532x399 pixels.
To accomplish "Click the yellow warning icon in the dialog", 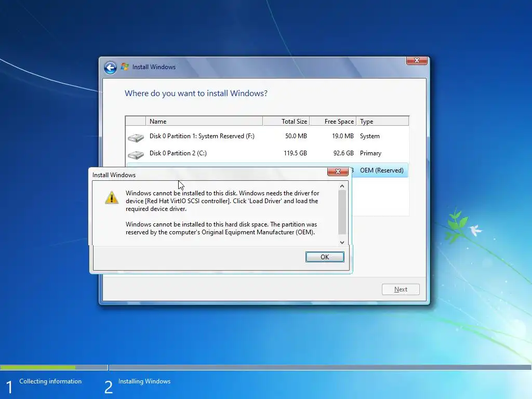I will click(x=112, y=197).
